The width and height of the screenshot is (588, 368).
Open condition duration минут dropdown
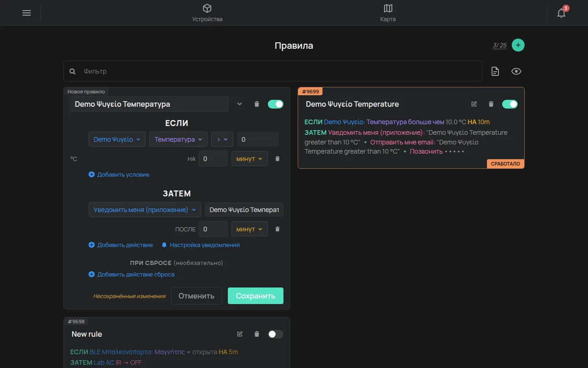click(249, 159)
